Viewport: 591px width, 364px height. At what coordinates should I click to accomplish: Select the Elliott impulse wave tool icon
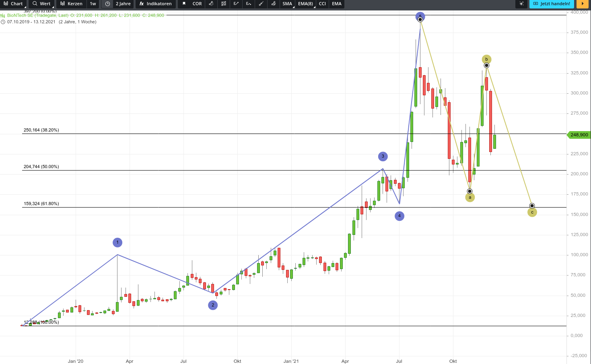click(x=236, y=4)
